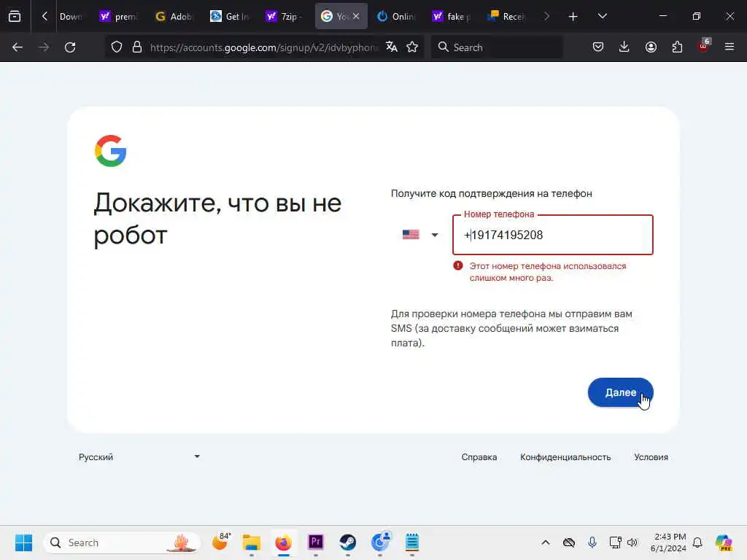This screenshot has height=560, width=747.
Task: List all tabs with the chevron button
Action: [602, 17]
